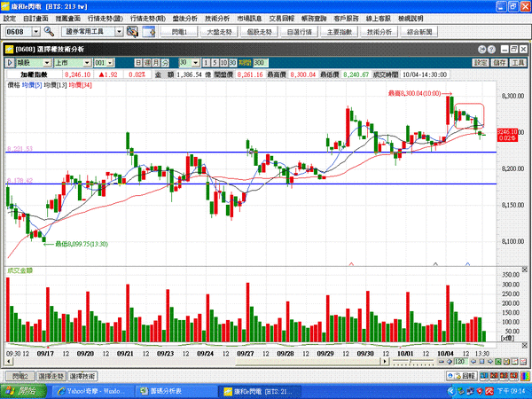Click the third chart icon with red line
The height and width of the screenshot is (399, 532).
(x=514, y=362)
